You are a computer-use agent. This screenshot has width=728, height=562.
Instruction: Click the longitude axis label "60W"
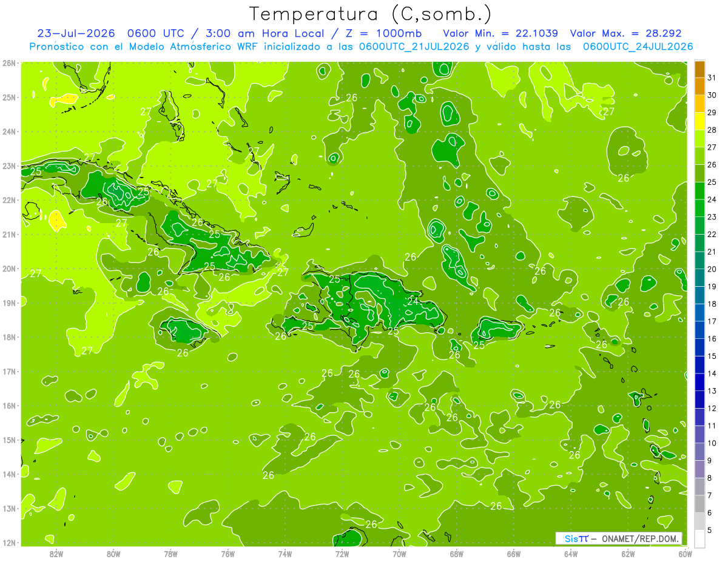pos(685,553)
